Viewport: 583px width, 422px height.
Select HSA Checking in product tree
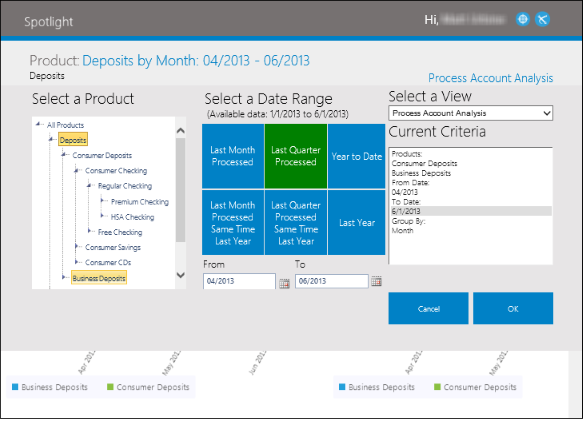tap(132, 217)
